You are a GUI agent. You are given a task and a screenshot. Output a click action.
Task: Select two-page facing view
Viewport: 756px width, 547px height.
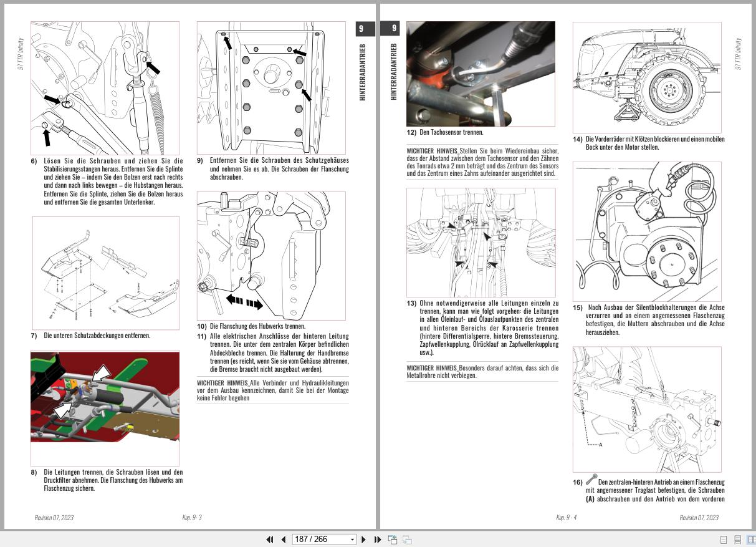tap(751, 540)
